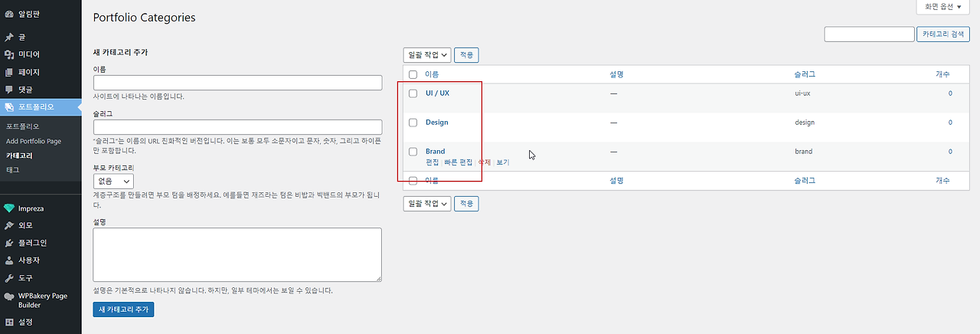Screen dimensions: 980x334
Task: Click the dashboard gauge icon in sidebar
Action: (9, 14)
